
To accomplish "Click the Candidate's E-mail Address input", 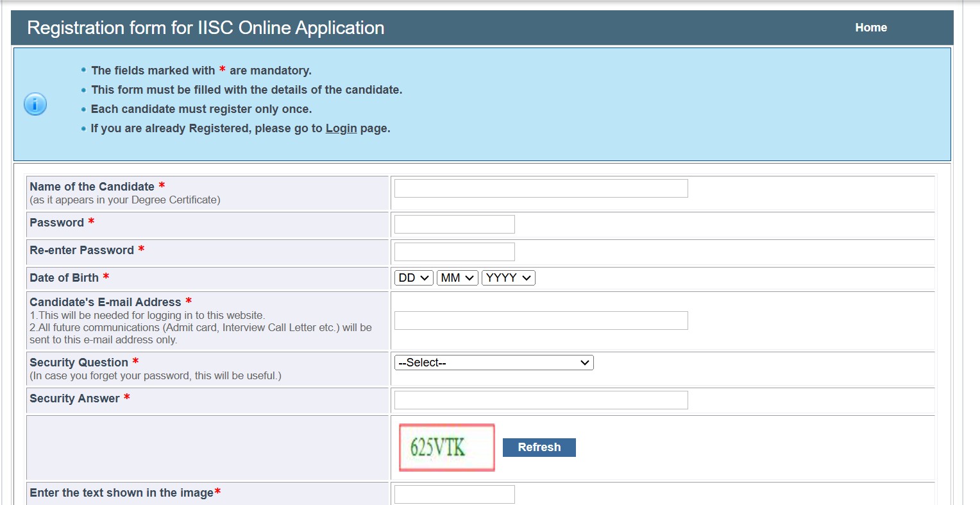I will click(541, 321).
